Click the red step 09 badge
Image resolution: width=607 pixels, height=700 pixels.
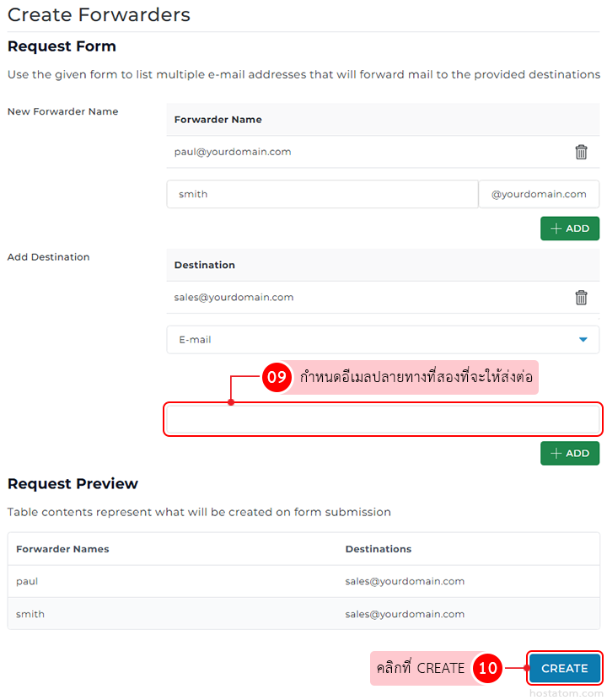tap(277, 378)
